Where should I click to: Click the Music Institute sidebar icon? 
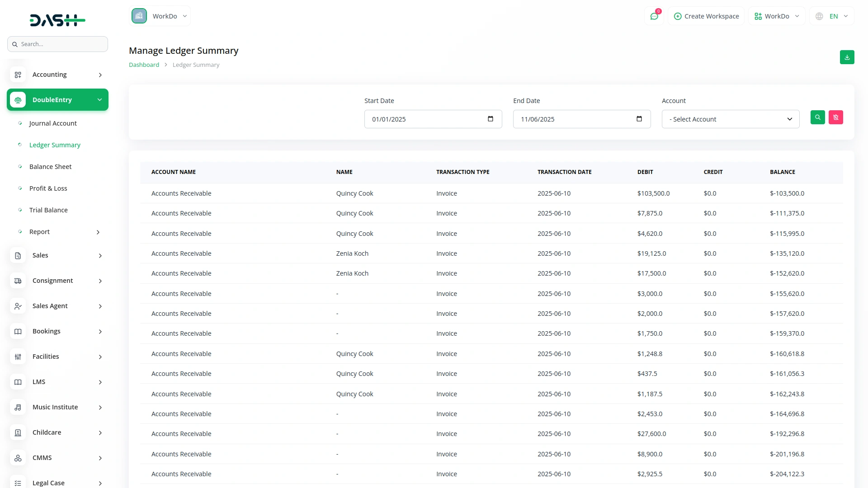pos(18,407)
